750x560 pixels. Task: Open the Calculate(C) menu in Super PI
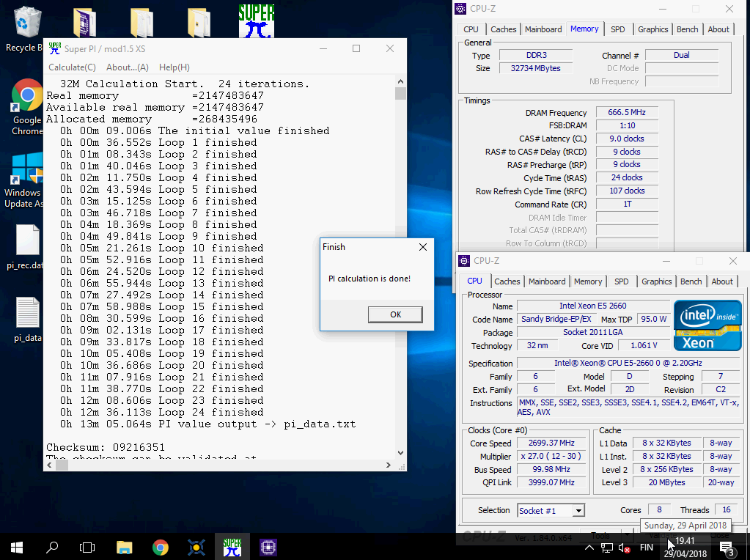coord(73,67)
